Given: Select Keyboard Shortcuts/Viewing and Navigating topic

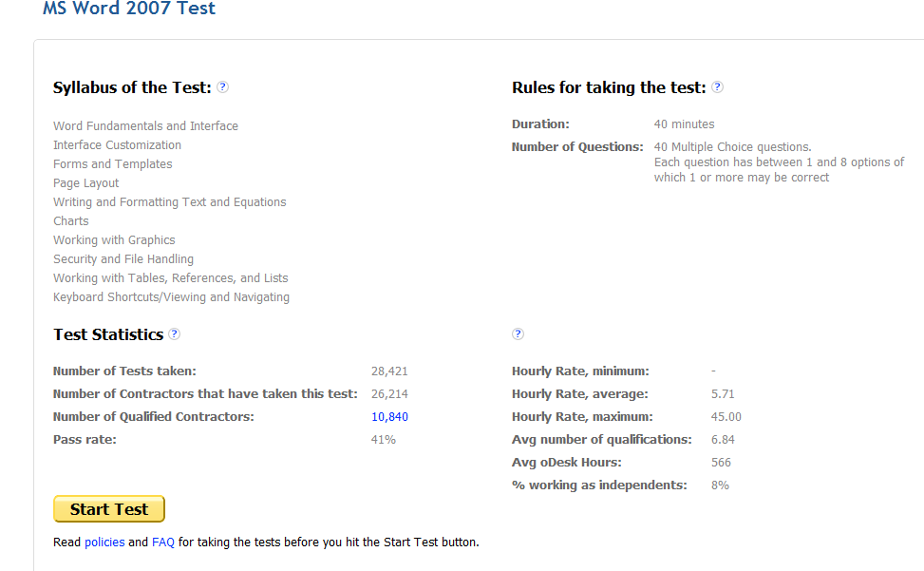Looking at the screenshot, I should click(171, 296).
